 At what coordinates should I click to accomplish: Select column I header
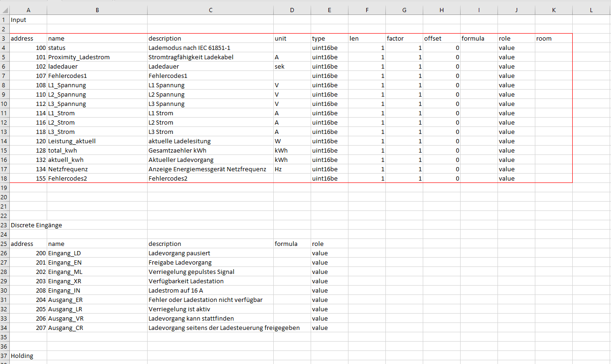click(x=479, y=10)
